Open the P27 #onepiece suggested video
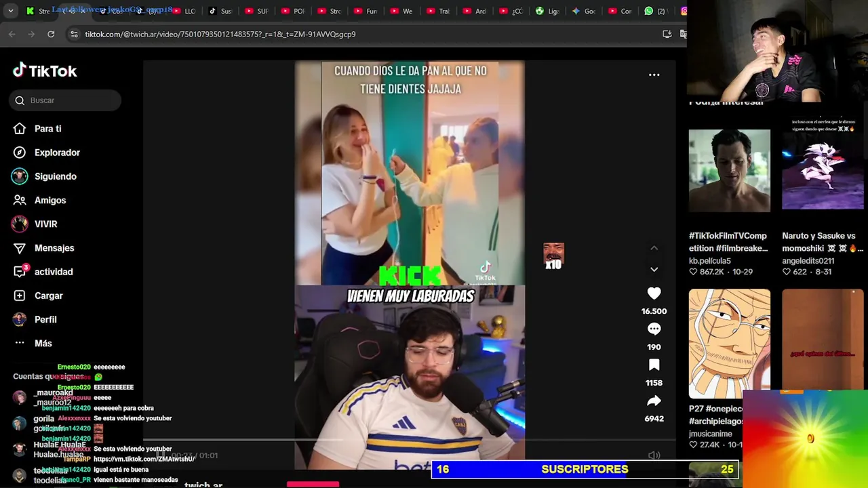Screen dimensions: 868x488 [729, 344]
